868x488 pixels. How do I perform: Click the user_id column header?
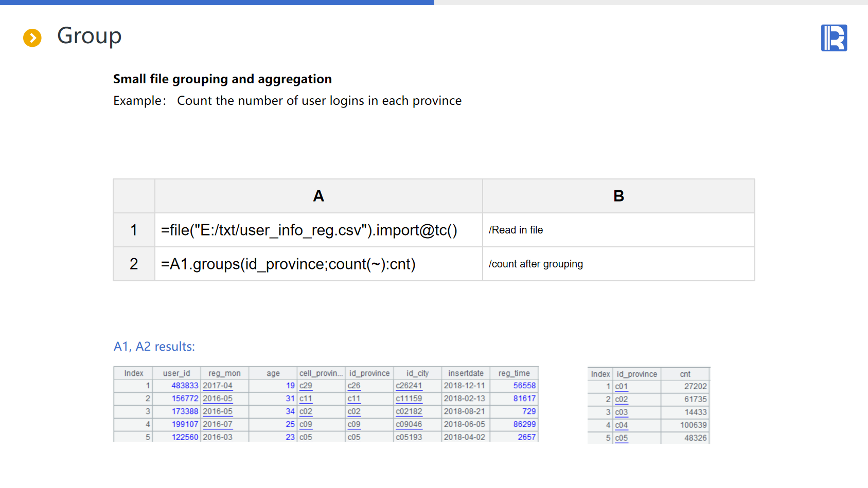[176, 373]
